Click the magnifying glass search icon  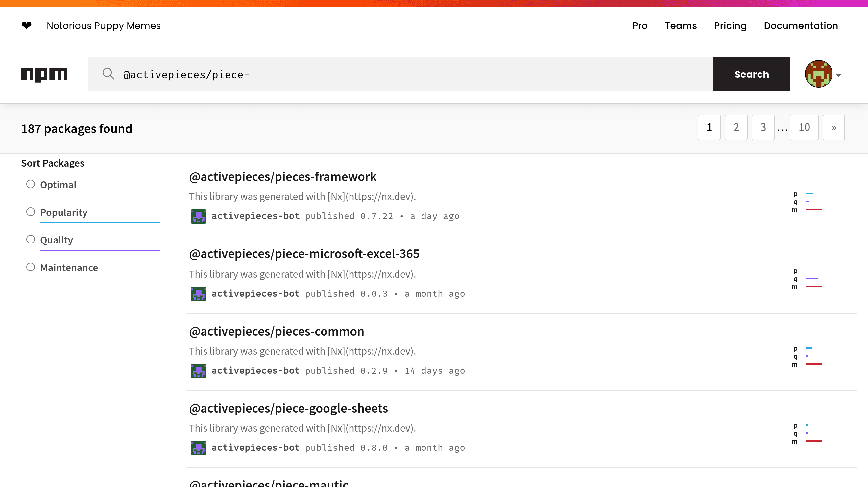108,73
